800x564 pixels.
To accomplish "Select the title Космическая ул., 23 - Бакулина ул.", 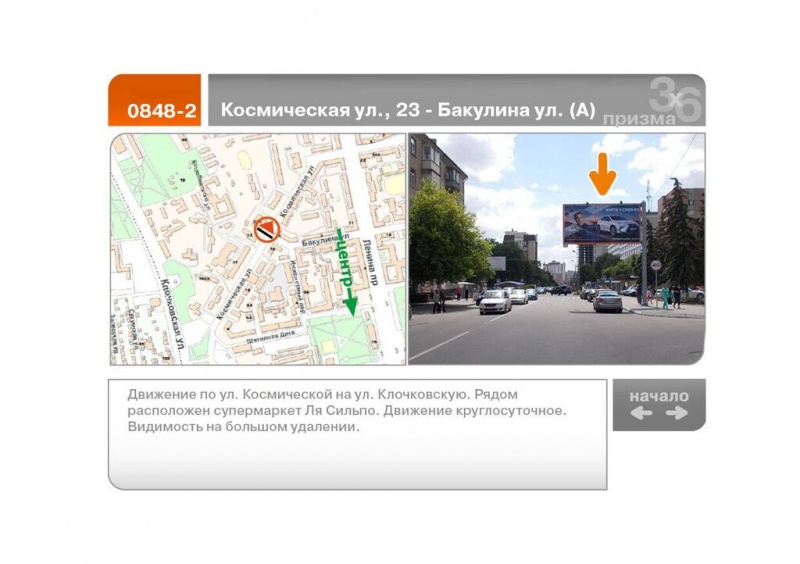I will click(407, 110).
